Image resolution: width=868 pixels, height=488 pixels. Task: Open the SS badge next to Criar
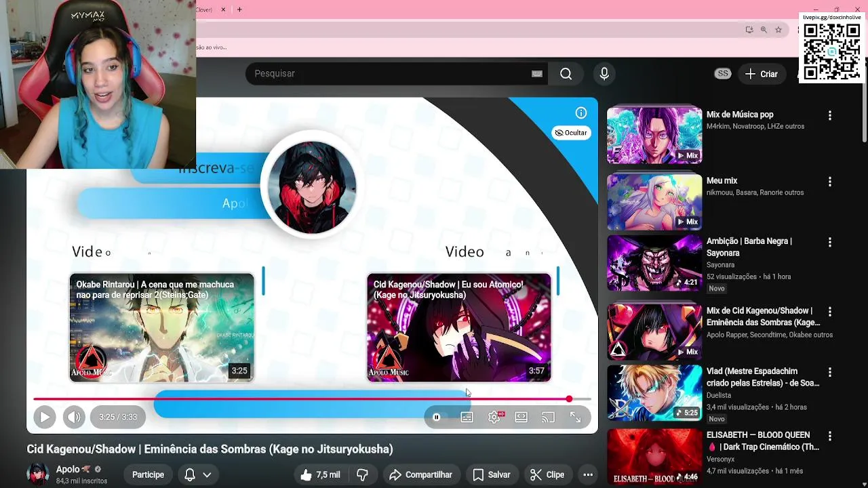[723, 74]
